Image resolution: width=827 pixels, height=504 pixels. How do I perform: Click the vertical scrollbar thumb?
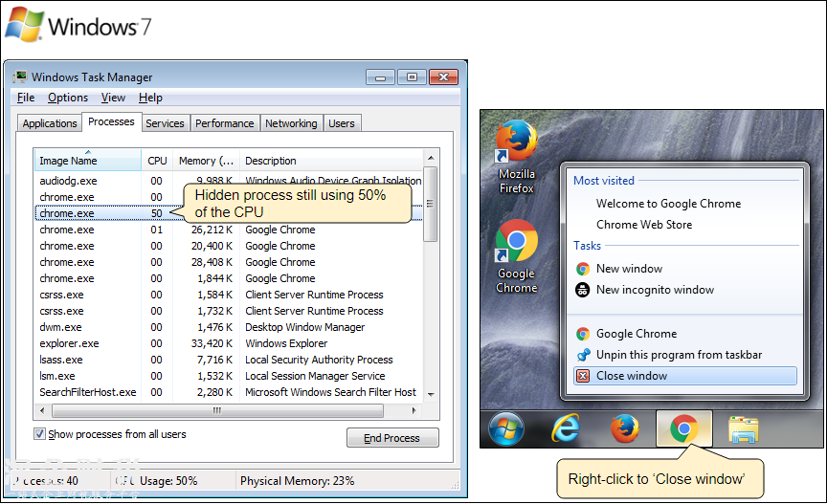tap(431, 204)
